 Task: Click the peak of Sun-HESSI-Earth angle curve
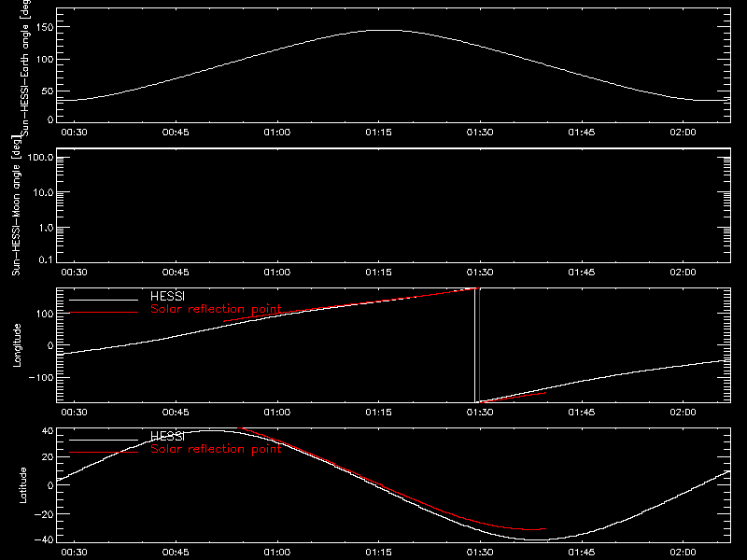(x=387, y=31)
